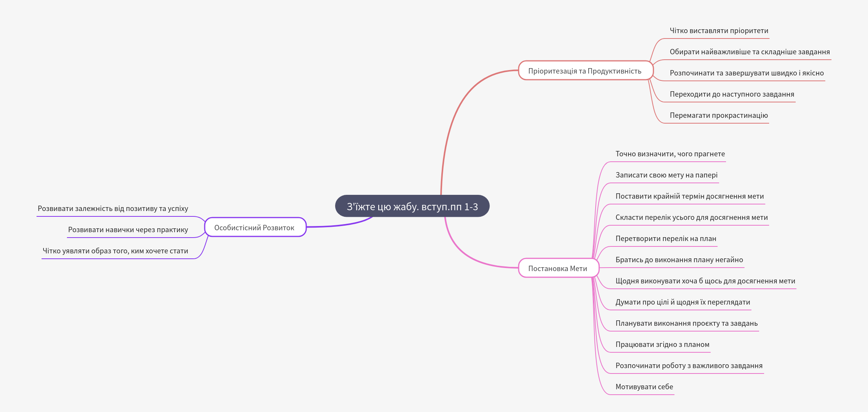Click the 'Особистісний Розвиток' branch node
This screenshot has width=868, height=412.
pos(254,228)
